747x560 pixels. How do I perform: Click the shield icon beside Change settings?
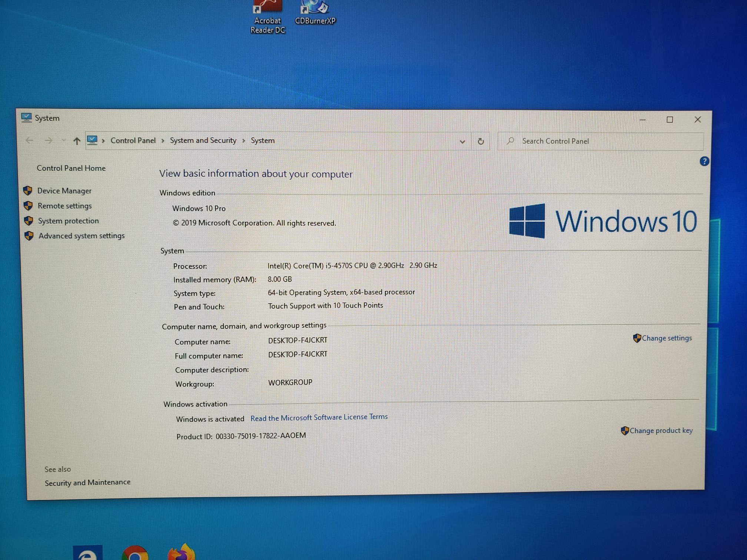tap(637, 338)
